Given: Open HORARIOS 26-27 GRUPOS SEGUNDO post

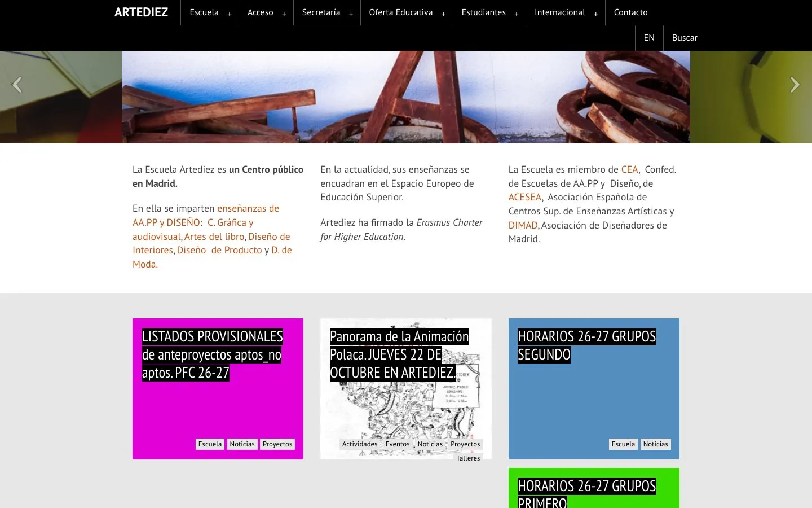Looking at the screenshot, I should coord(587,345).
